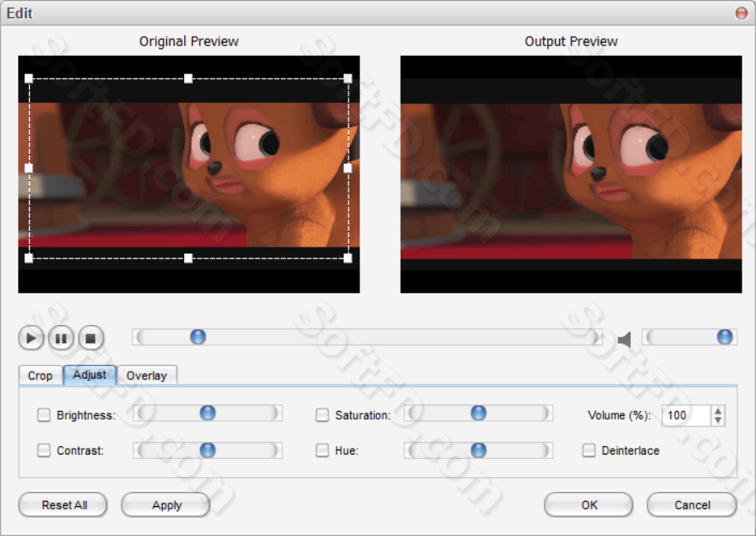The height and width of the screenshot is (536, 756).
Task: Confirm with the OK button
Action: coord(589,504)
